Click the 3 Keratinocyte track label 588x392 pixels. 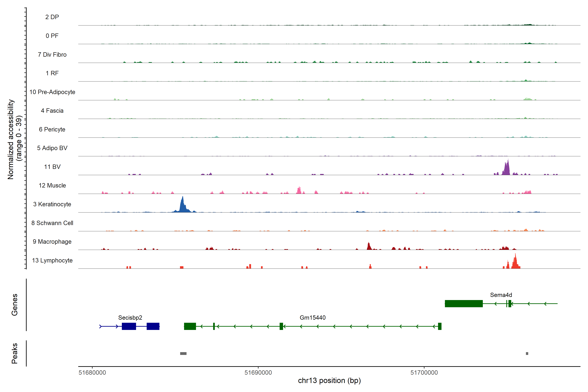click(52, 204)
